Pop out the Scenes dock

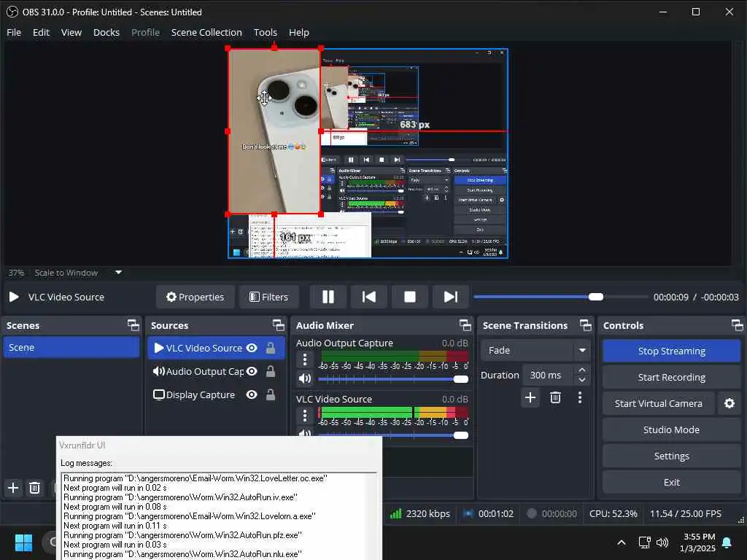coord(133,325)
